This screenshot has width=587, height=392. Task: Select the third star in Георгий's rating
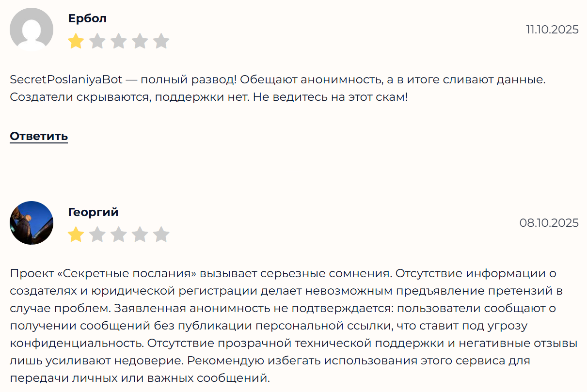tap(118, 235)
